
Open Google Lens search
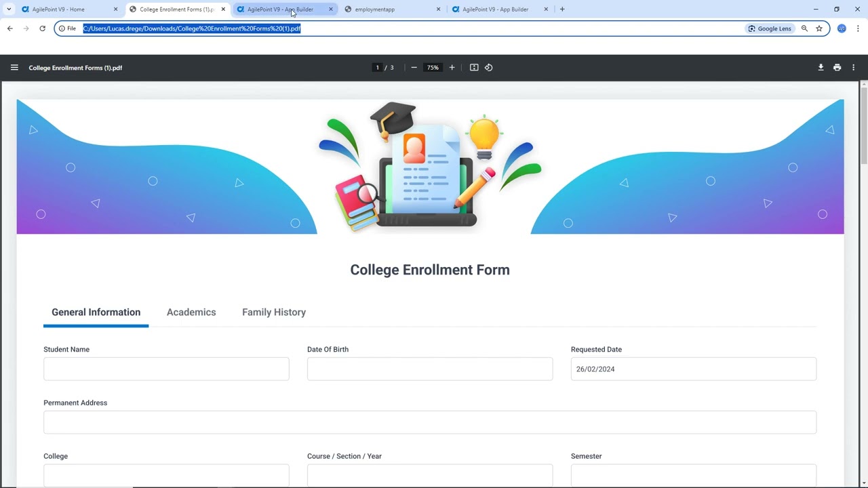tap(770, 28)
